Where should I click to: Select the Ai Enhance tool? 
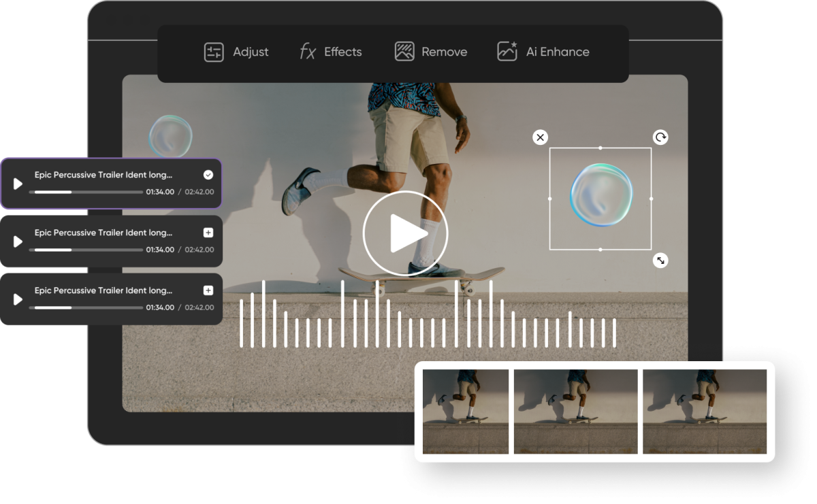click(543, 52)
